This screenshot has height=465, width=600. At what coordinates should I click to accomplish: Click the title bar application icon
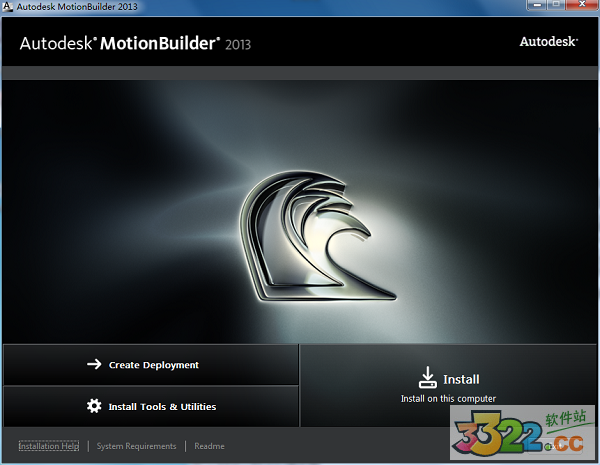7,6
